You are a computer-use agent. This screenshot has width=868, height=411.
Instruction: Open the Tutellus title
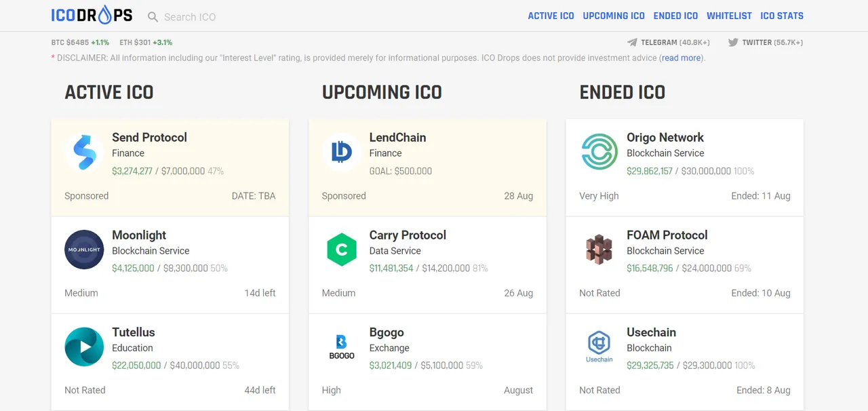(x=134, y=332)
